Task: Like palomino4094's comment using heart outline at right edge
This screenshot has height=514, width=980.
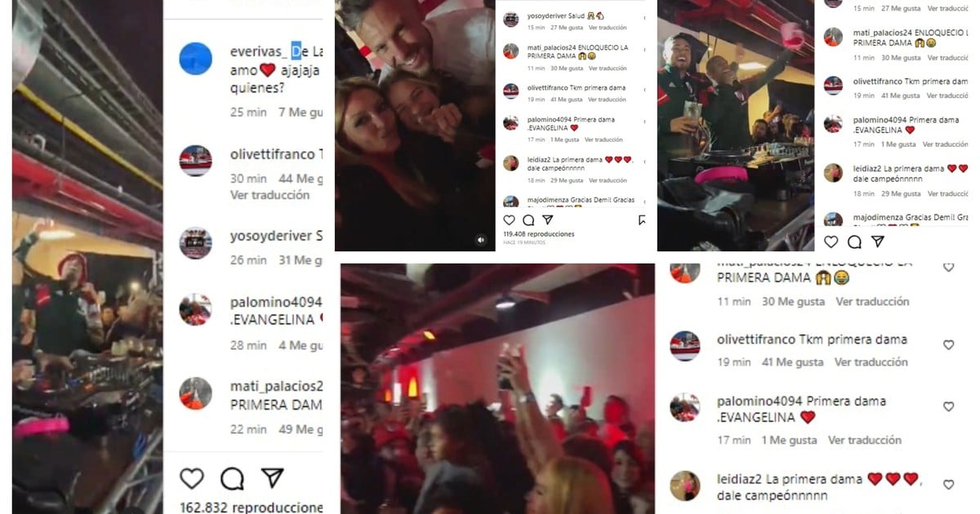Action: pos(948,406)
